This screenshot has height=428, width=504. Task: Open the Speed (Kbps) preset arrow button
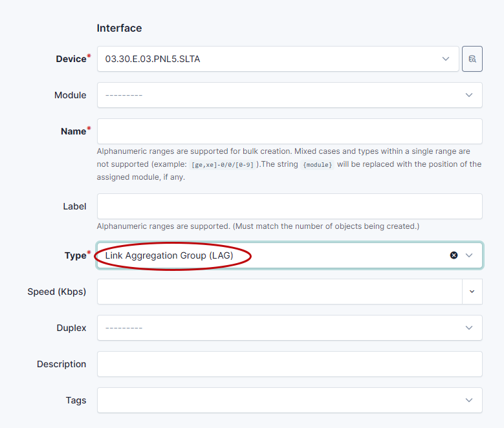472,292
